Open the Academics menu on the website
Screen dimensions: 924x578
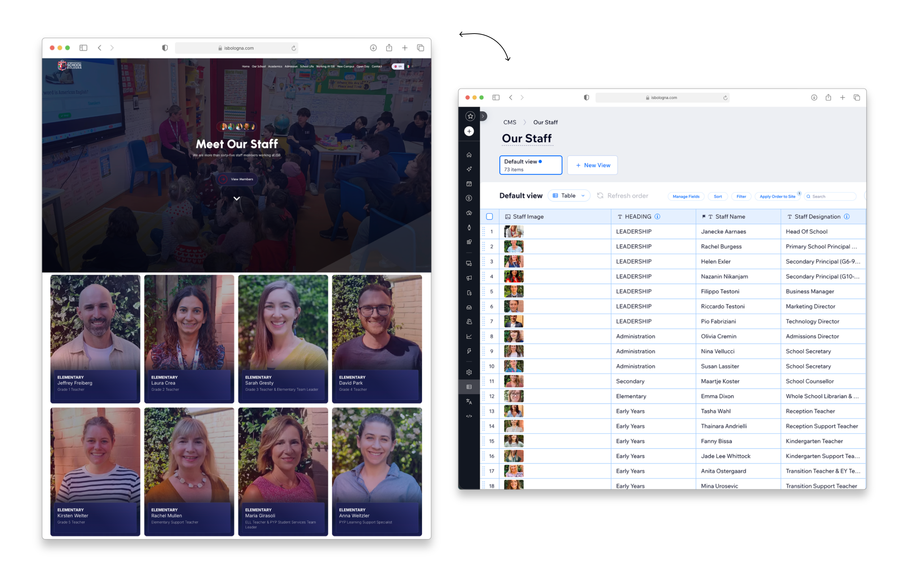coord(275,66)
